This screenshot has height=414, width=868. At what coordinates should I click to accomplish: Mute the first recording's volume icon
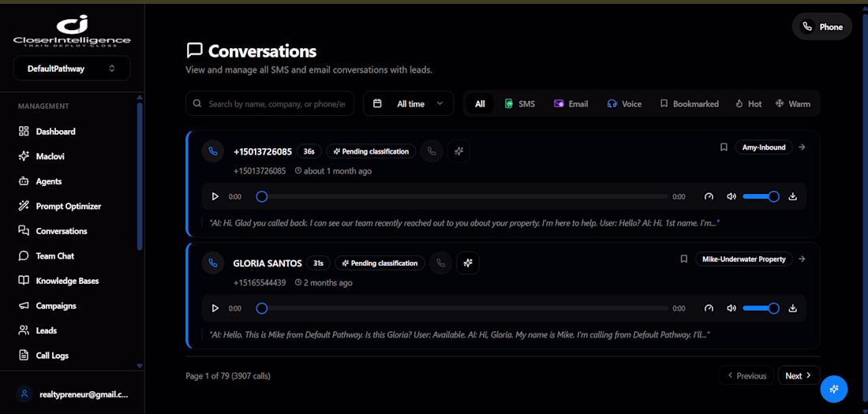click(x=731, y=196)
